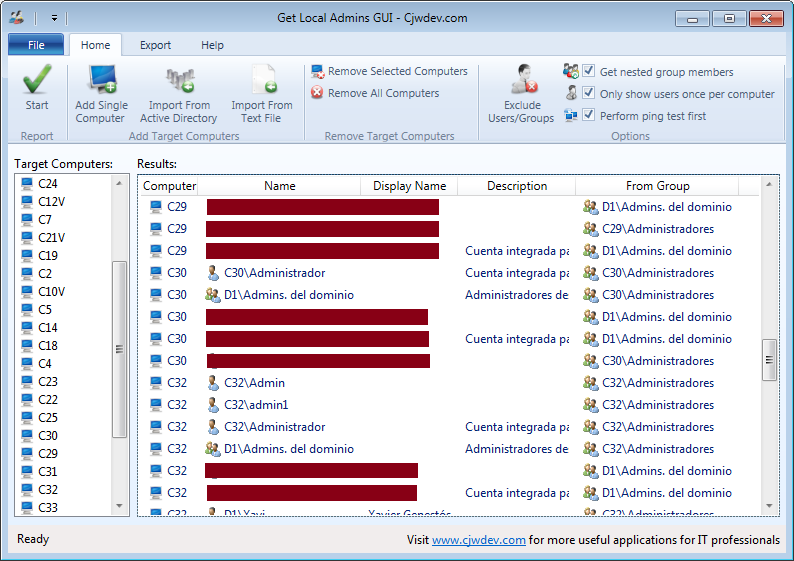
Task: Select C22 in Target Computers list
Action: 48,399
